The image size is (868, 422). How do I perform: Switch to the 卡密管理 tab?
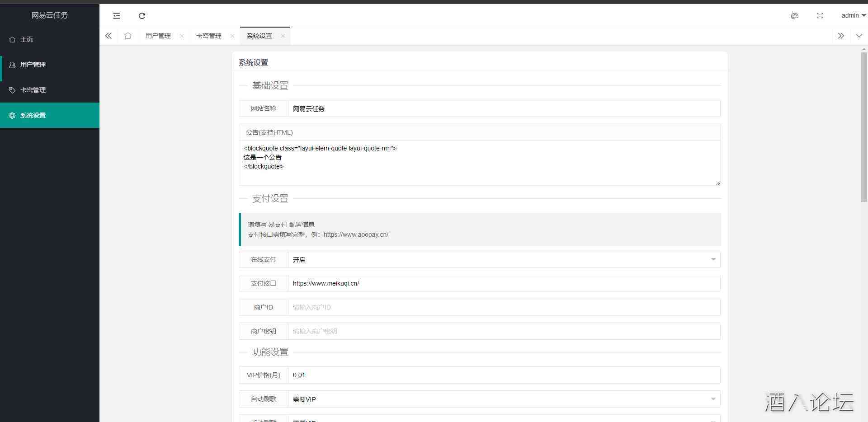click(209, 36)
